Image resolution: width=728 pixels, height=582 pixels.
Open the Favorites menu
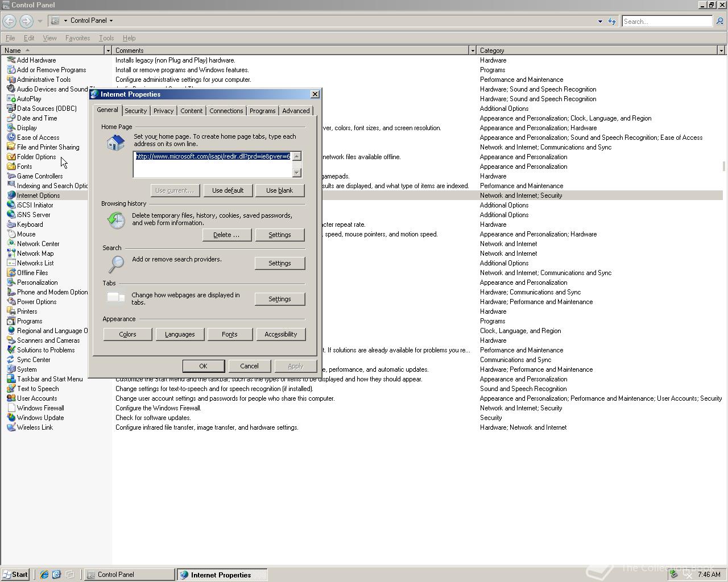tap(77, 38)
